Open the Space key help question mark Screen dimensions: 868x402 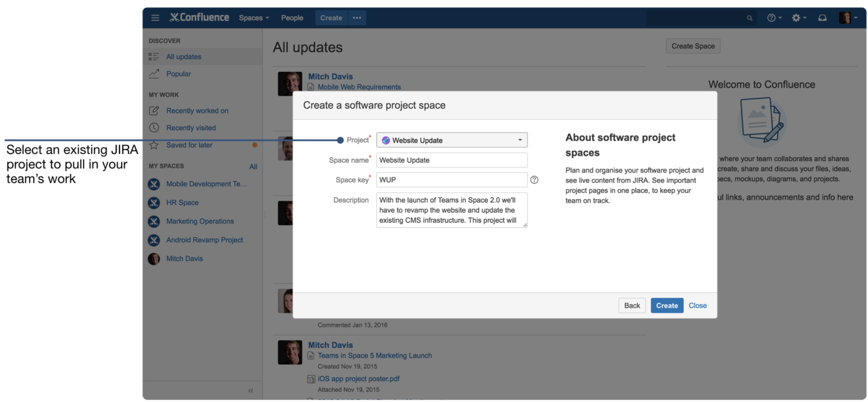(x=534, y=180)
